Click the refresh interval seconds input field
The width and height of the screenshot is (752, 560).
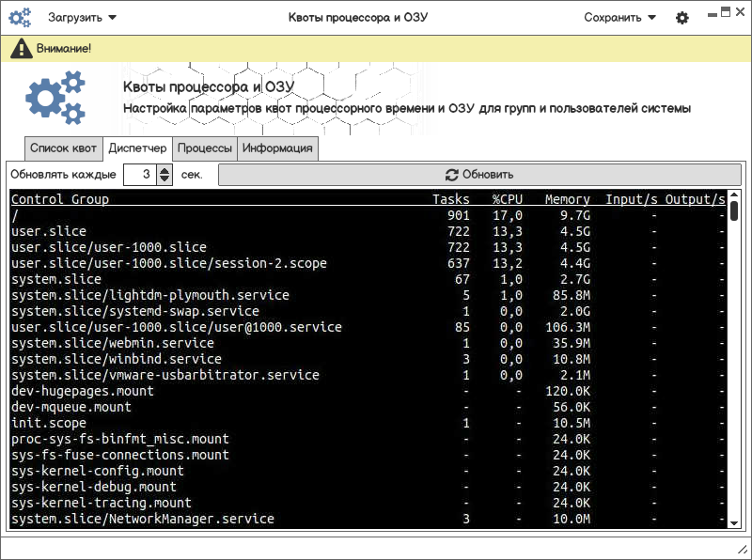tap(139, 175)
